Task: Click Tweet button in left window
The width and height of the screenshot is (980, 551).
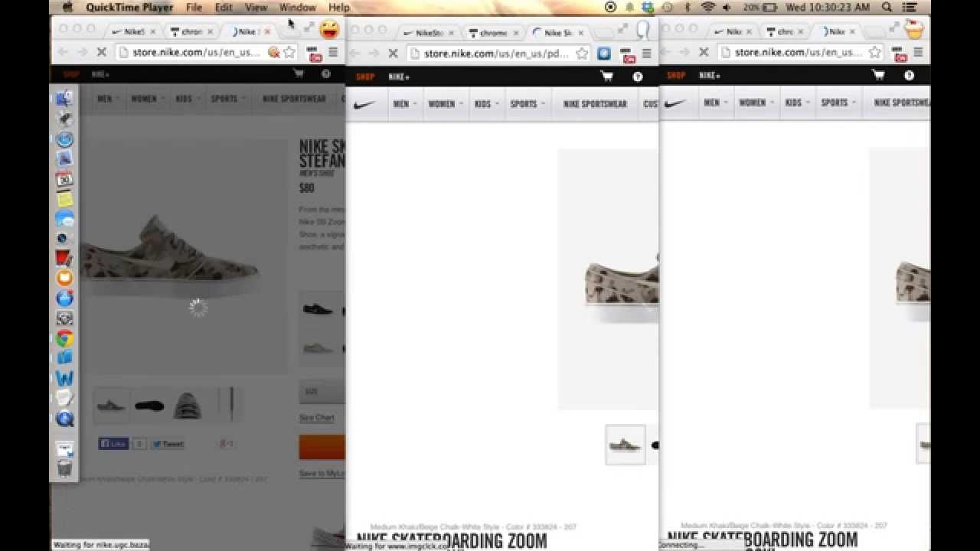Action: 168,444
